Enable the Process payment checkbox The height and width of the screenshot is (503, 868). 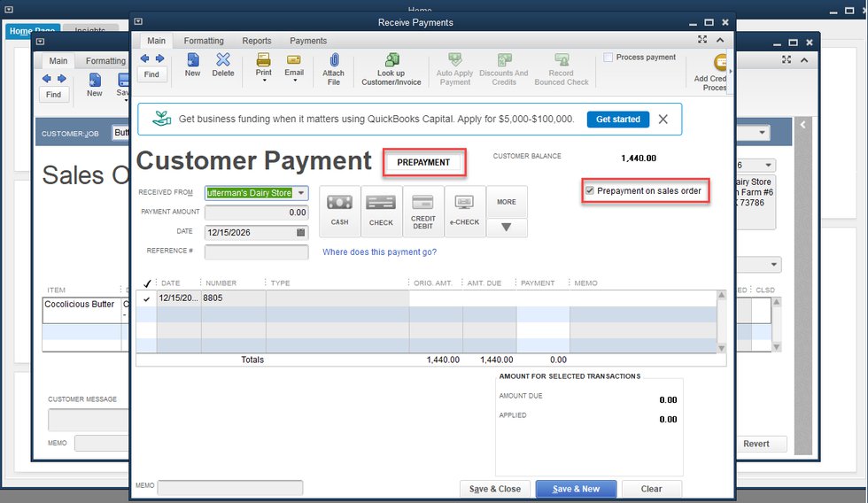tap(608, 58)
